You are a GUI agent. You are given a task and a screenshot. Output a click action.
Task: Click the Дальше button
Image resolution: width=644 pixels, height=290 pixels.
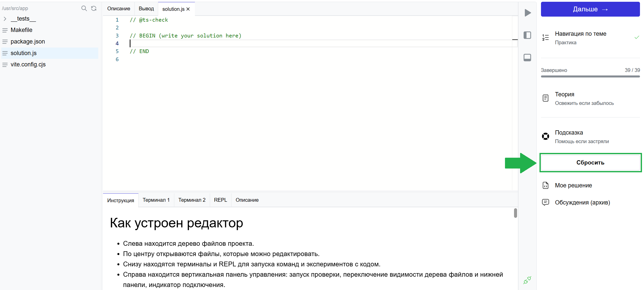pos(590,9)
